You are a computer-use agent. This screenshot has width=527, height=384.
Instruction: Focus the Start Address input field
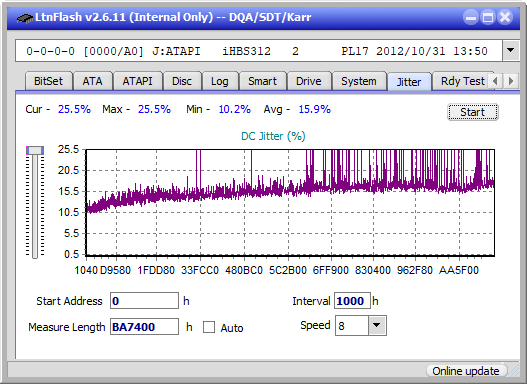click(x=145, y=301)
